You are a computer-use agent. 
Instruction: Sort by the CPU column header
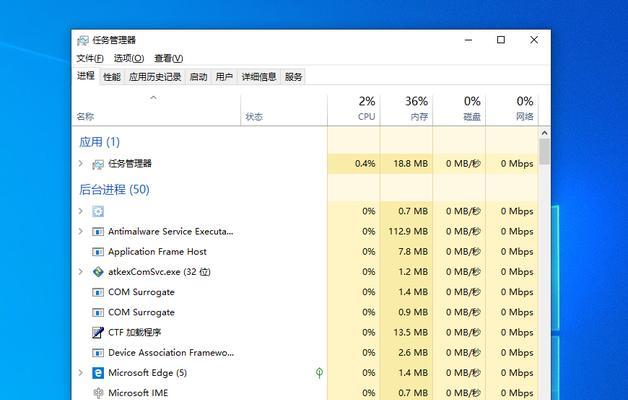pyautogui.click(x=354, y=110)
